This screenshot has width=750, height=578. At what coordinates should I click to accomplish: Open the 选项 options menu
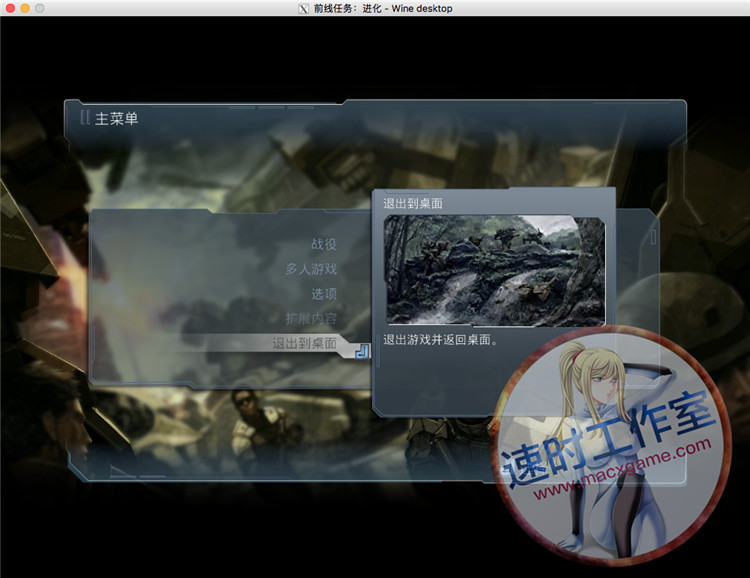tap(324, 294)
